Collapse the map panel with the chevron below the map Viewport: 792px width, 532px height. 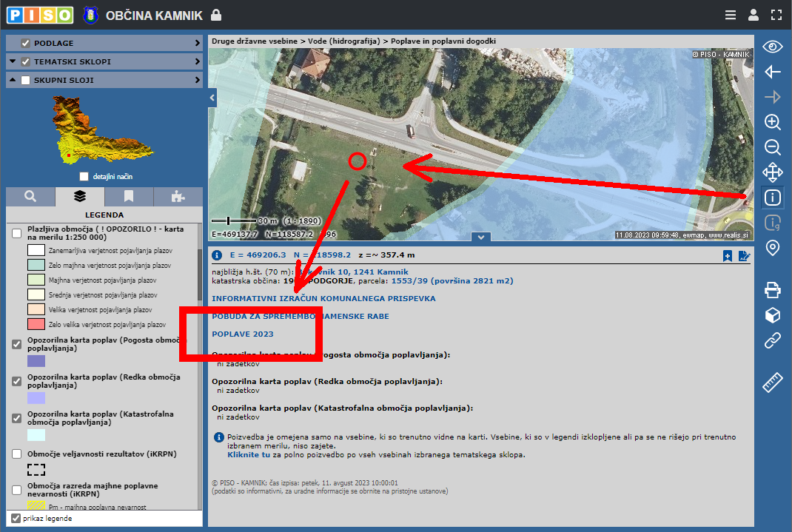tap(480, 237)
